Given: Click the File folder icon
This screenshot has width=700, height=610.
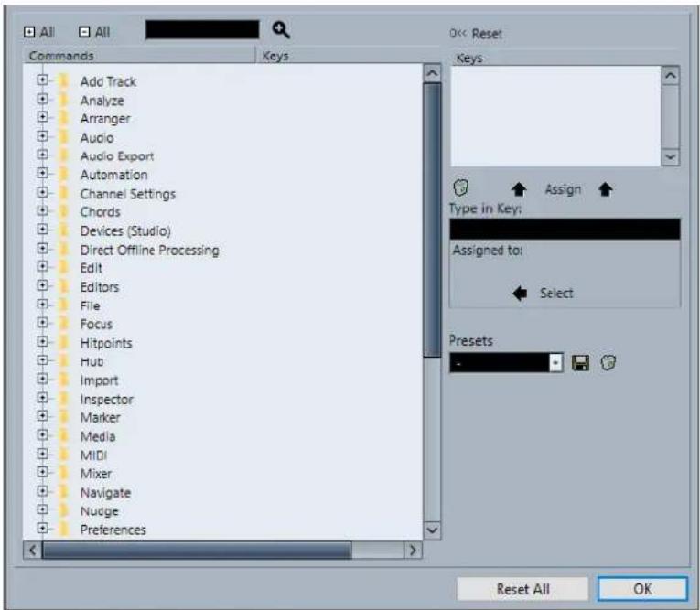Looking at the screenshot, I should coord(64,305).
